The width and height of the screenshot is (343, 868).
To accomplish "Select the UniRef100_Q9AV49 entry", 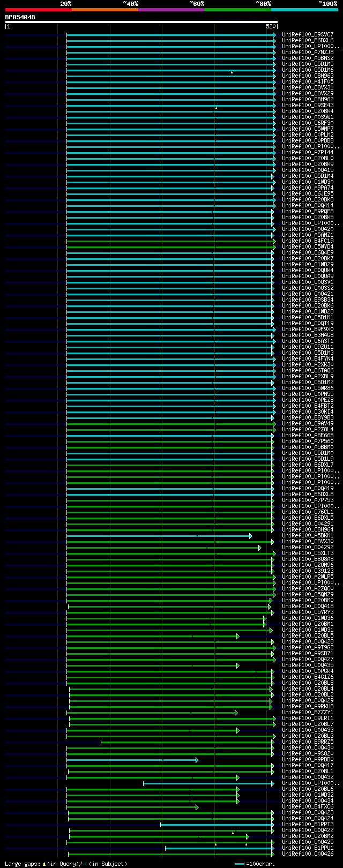I will coord(308,423).
